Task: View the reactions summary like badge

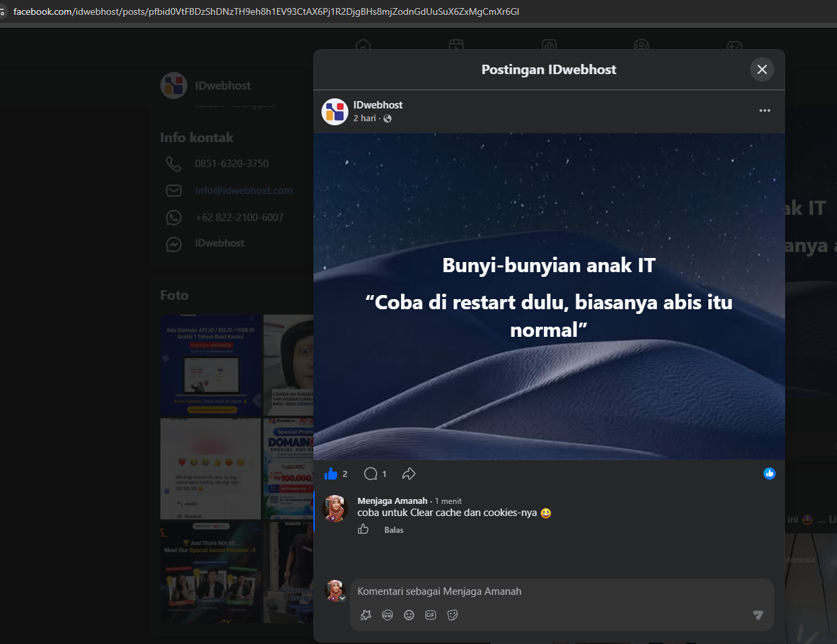Action: pos(769,474)
